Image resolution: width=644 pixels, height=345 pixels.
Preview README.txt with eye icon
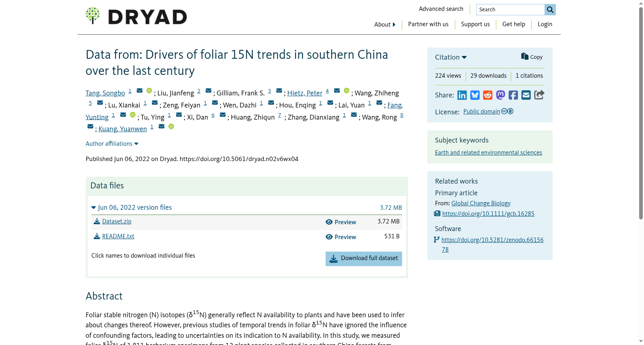(x=341, y=237)
